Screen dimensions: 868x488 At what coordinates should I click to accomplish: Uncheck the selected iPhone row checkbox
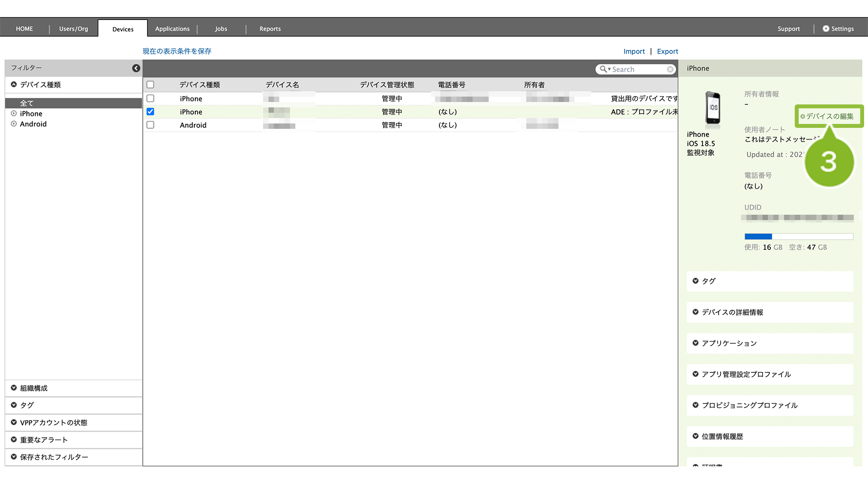[x=150, y=112]
